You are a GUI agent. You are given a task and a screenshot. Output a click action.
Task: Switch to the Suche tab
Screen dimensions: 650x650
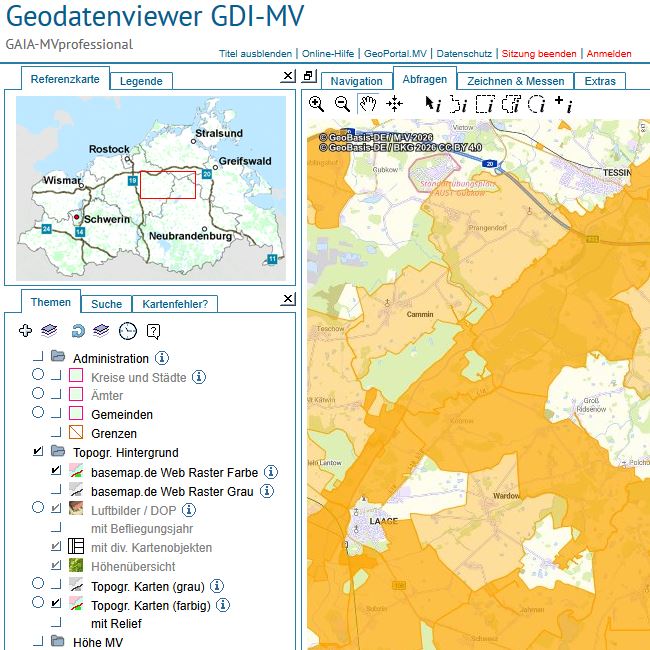107,304
